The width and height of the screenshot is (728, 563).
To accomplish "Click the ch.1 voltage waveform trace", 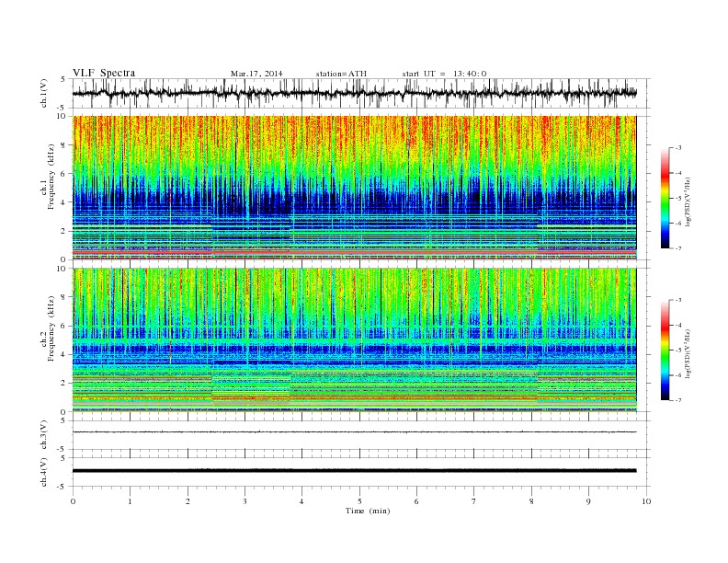I will click(x=354, y=93).
